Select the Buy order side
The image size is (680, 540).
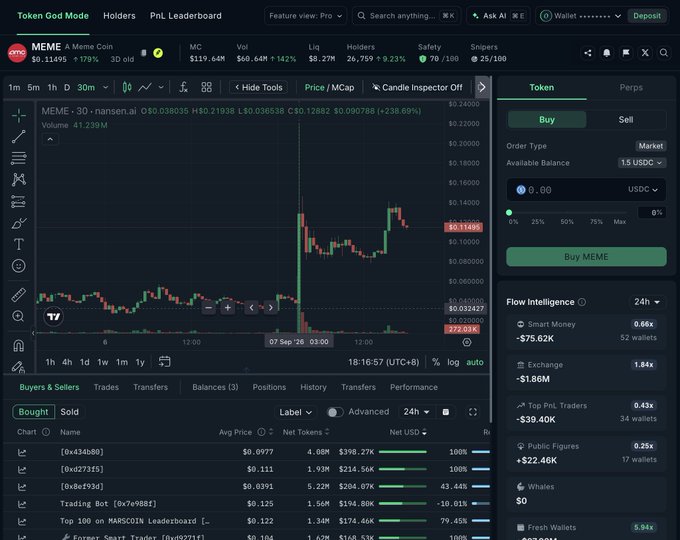click(547, 120)
